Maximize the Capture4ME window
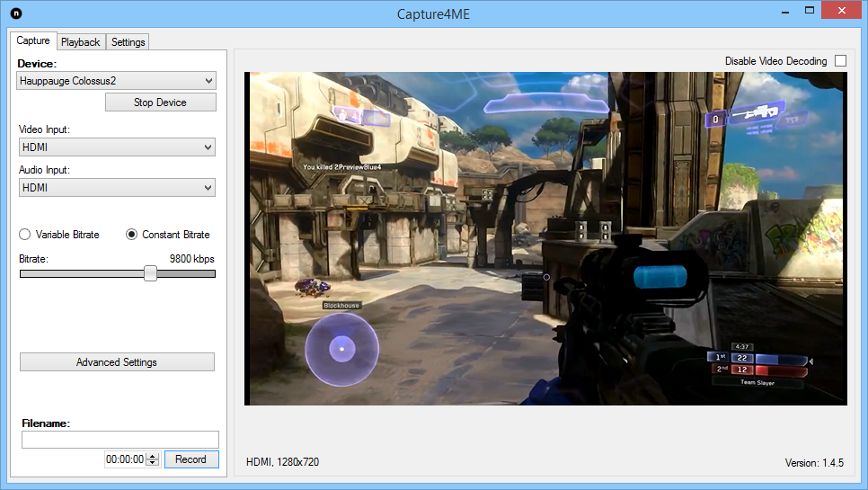This screenshot has width=868, height=490. coord(810,11)
